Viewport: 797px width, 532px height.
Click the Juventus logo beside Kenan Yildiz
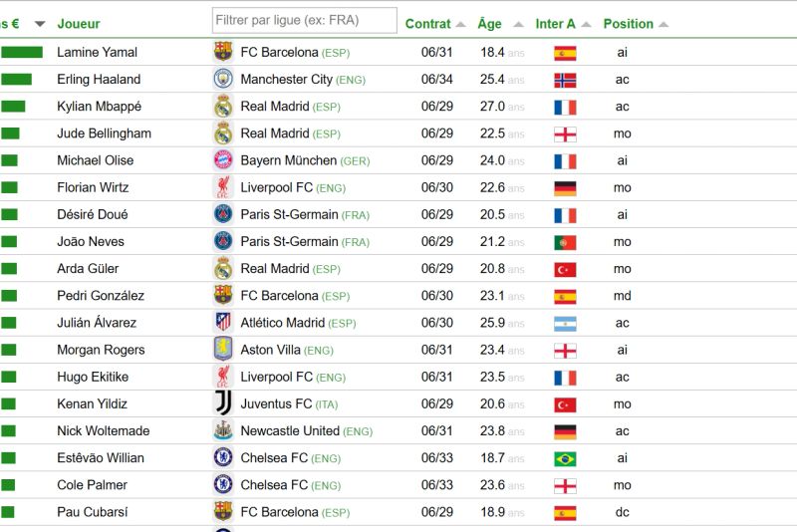tap(222, 403)
